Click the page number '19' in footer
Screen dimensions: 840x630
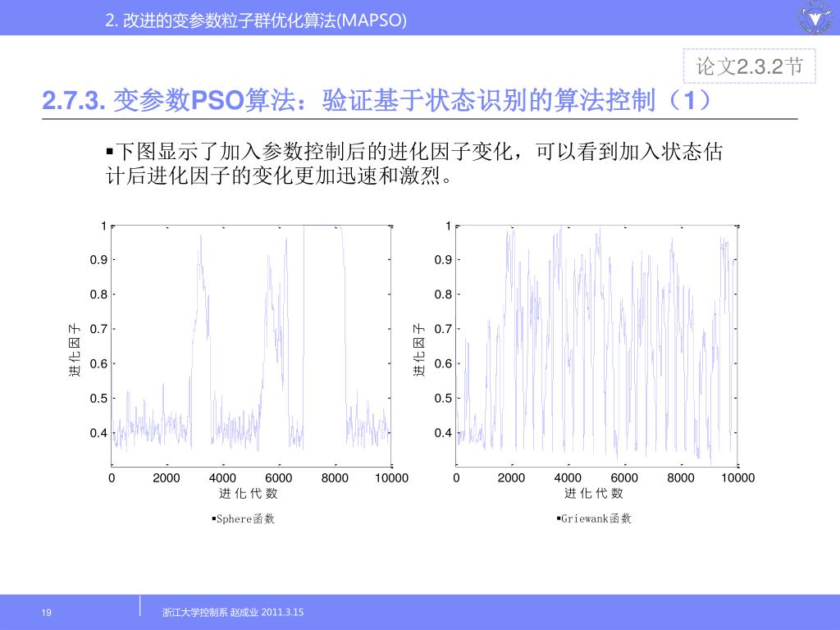[47, 612]
